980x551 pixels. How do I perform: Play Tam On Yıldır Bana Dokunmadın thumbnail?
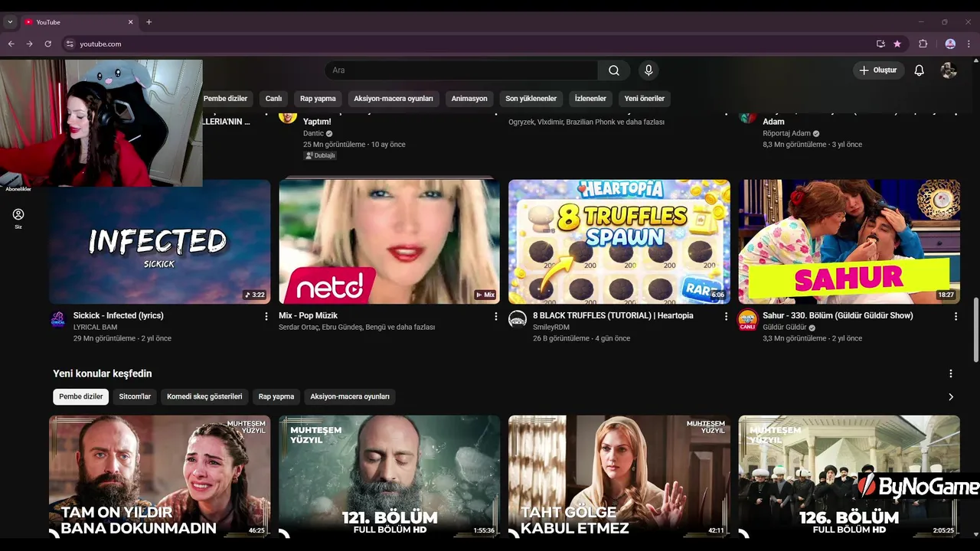click(160, 476)
